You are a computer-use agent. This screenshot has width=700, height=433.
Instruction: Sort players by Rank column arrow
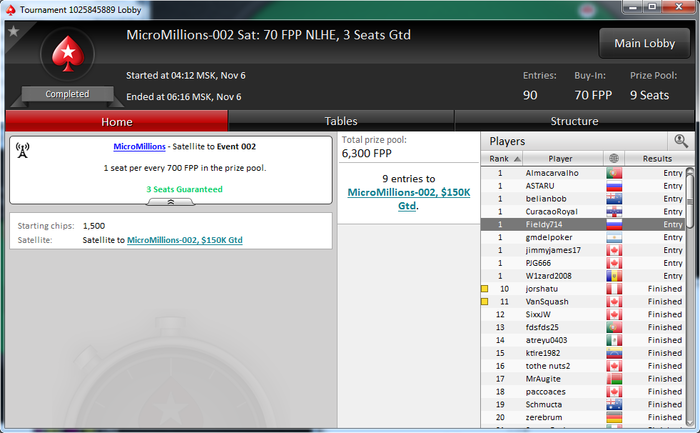click(517, 159)
